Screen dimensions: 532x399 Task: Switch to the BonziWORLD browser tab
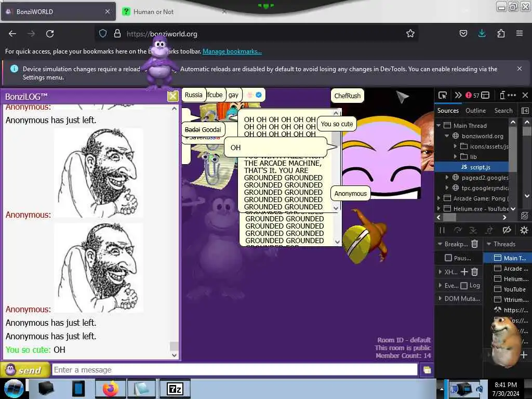tap(58, 11)
